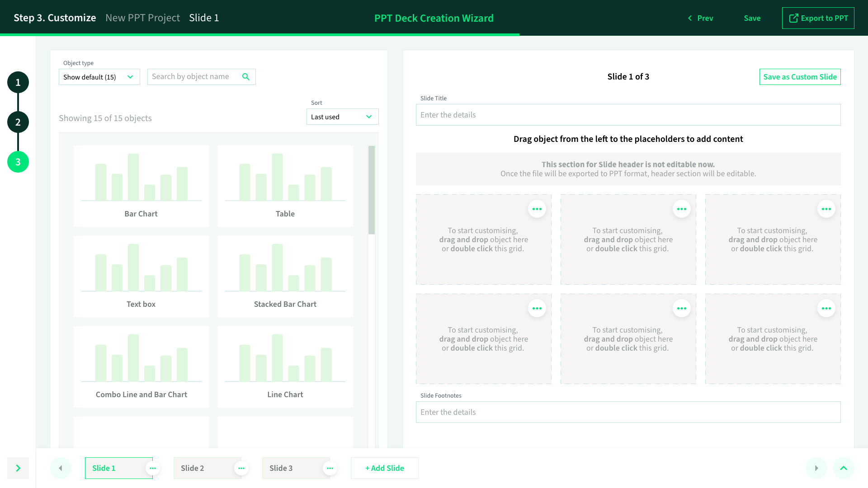Go to wizard step 1 circle
The width and height of the screenshot is (868, 488).
point(18,83)
